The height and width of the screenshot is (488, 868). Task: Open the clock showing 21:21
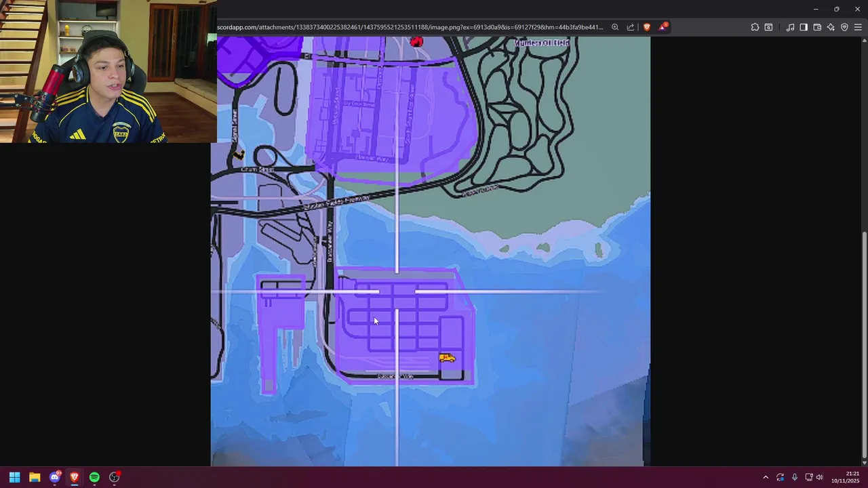(x=846, y=477)
